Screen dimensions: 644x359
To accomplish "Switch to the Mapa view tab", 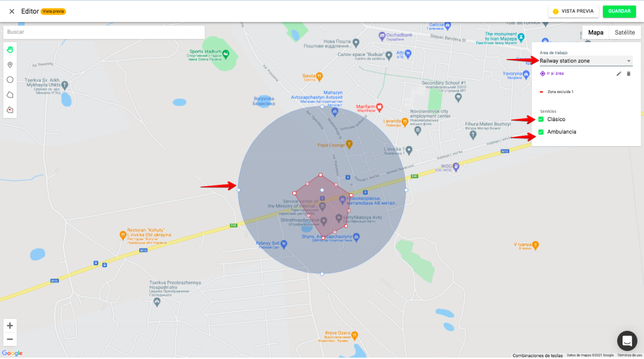I will pos(596,33).
